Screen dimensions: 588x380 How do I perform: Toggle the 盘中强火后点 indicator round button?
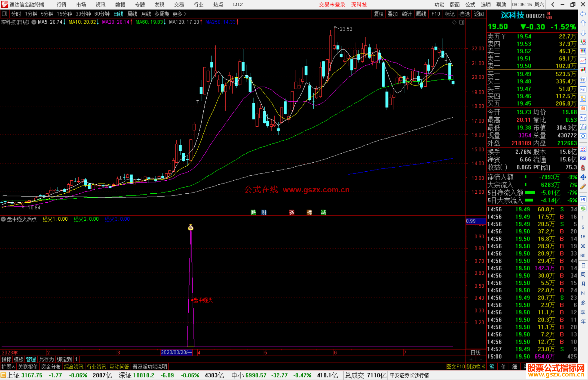[3, 219]
